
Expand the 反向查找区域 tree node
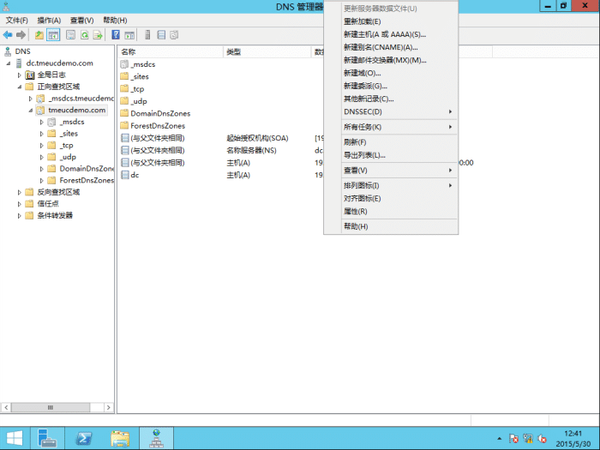tap(19, 192)
